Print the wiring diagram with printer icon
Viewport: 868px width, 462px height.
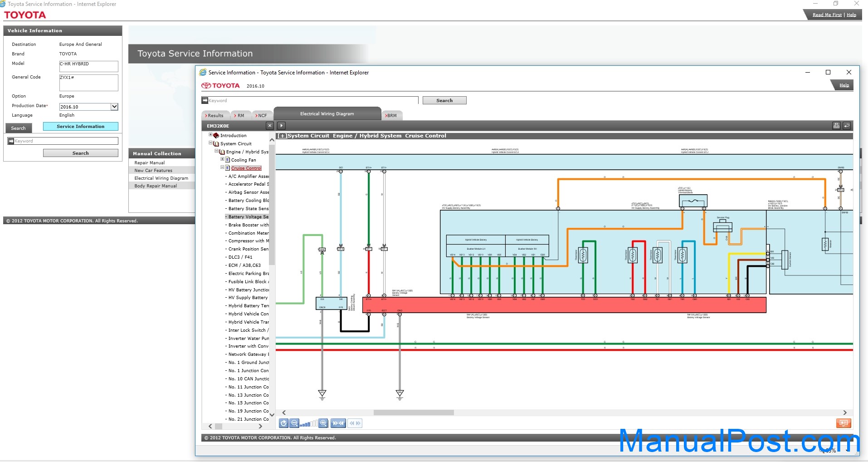[x=836, y=126]
